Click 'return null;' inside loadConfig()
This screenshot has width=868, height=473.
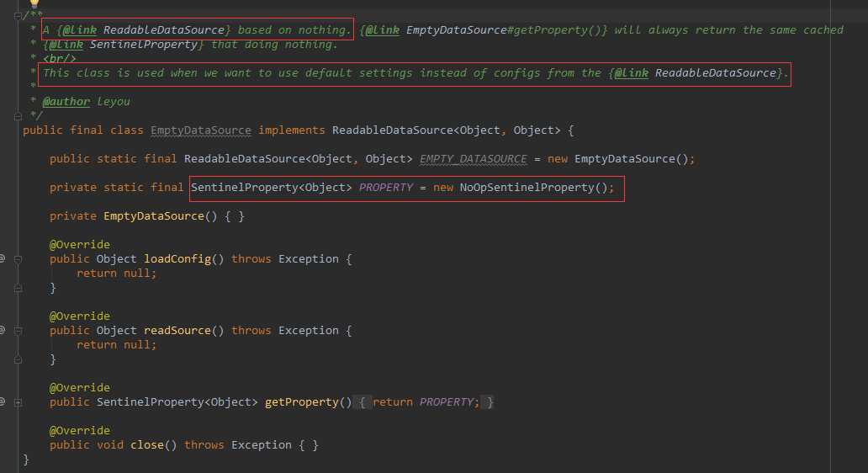coord(117,273)
